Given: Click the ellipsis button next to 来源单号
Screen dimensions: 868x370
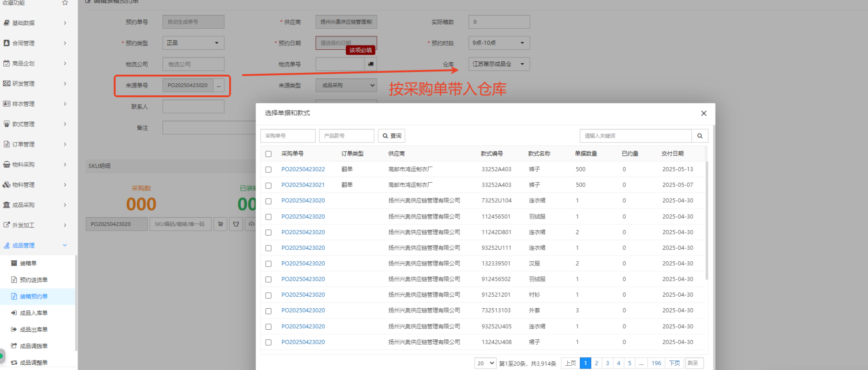Looking at the screenshot, I should (x=219, y=86).
